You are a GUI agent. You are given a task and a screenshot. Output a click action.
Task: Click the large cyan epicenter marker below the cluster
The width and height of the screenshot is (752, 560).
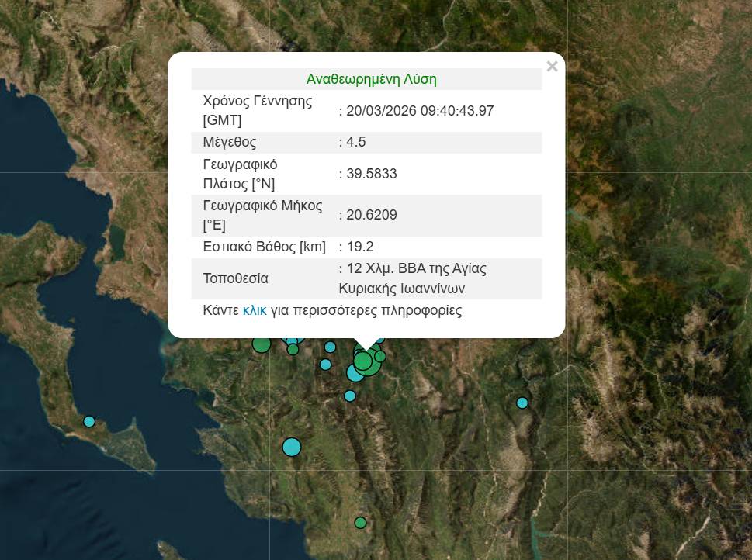point(291,447)
